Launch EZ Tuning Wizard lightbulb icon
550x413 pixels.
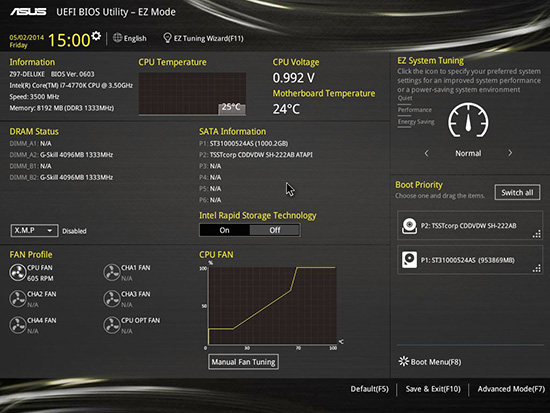coord(167,38)
